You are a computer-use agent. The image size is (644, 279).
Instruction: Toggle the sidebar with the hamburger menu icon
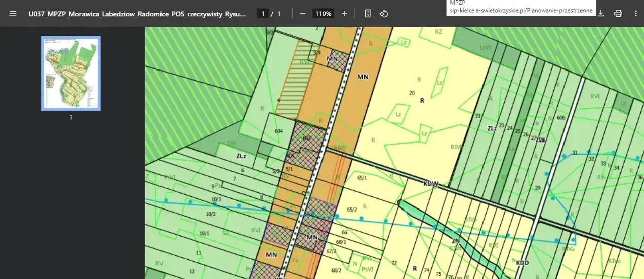pyautogui.click(x=13, y=14)
